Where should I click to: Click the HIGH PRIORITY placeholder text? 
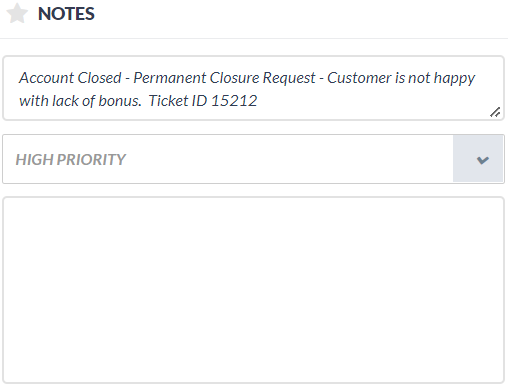coord(70,159)
